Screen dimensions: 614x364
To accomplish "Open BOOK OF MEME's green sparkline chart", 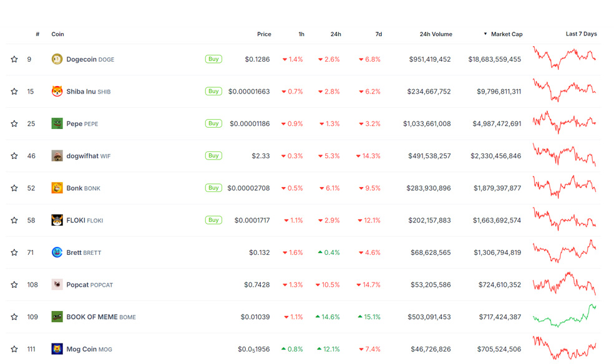I will 564,315.
